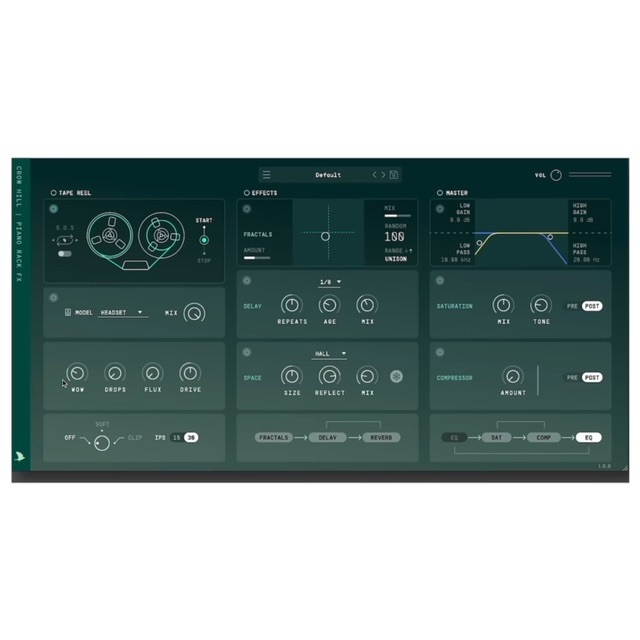Image resolution: width=640 pixels, height=640 pixels.
Task: Click the saturation MIX knob
Action: 503,305
